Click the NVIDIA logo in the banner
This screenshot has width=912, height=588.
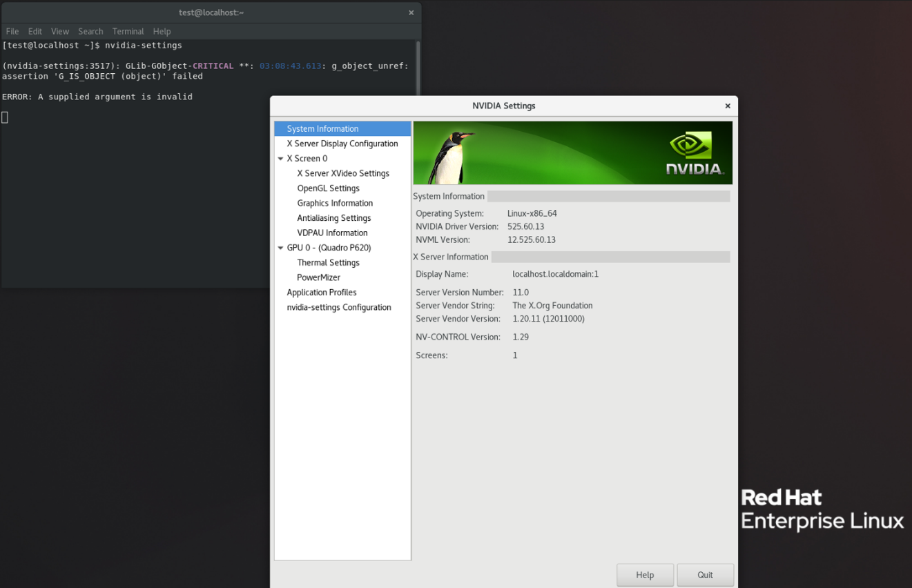point(694,153)
